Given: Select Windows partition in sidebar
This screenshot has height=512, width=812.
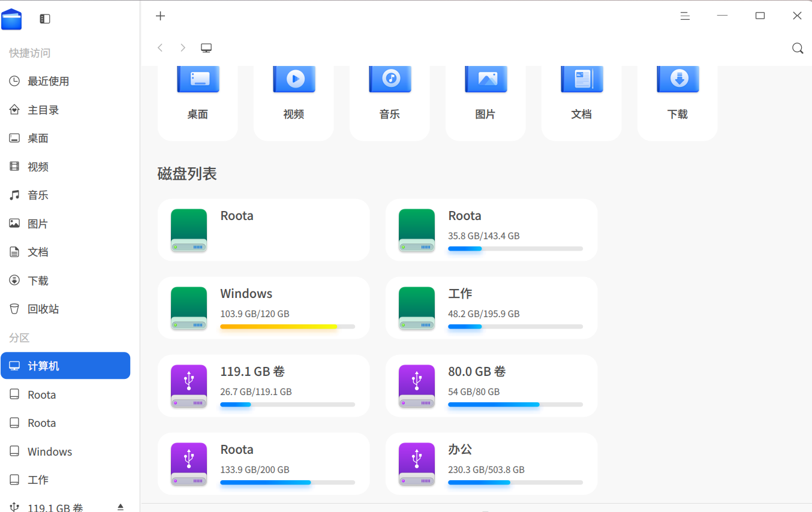Looking at the screenshot, I should coord(65,452).
